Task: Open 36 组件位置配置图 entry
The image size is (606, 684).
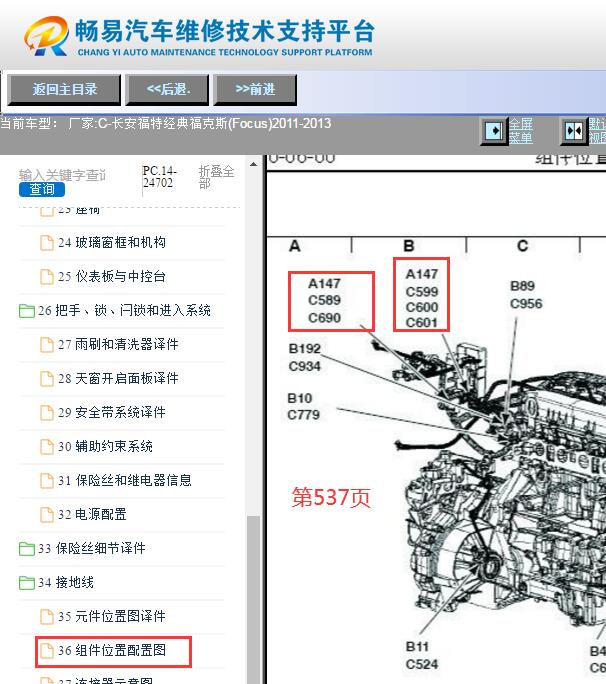Action: (x=112, y=651)
